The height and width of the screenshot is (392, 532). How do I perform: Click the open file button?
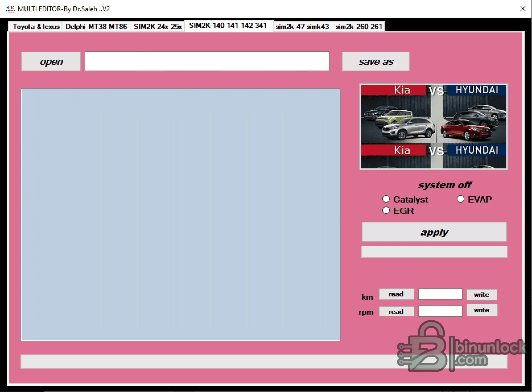coord(51,61)
